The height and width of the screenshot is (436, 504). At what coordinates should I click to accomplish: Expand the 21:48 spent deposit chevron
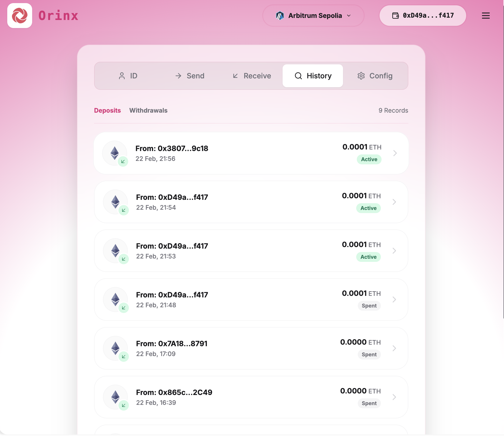(394, 299)
